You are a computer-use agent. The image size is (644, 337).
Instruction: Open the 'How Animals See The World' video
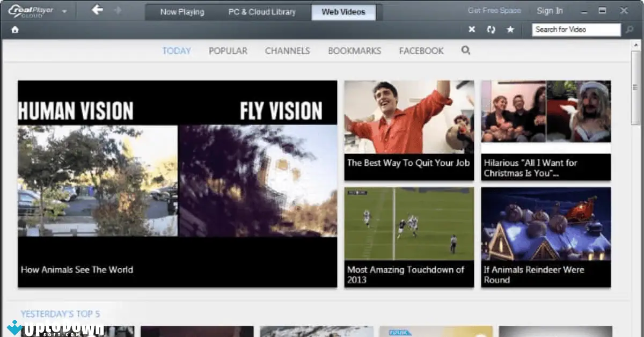coord(178,182)
